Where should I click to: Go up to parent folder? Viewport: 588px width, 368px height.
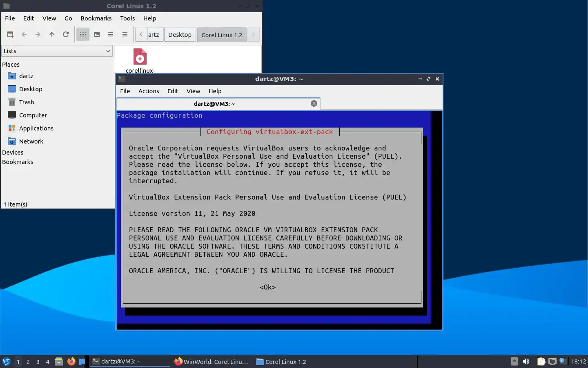(52, 35)
